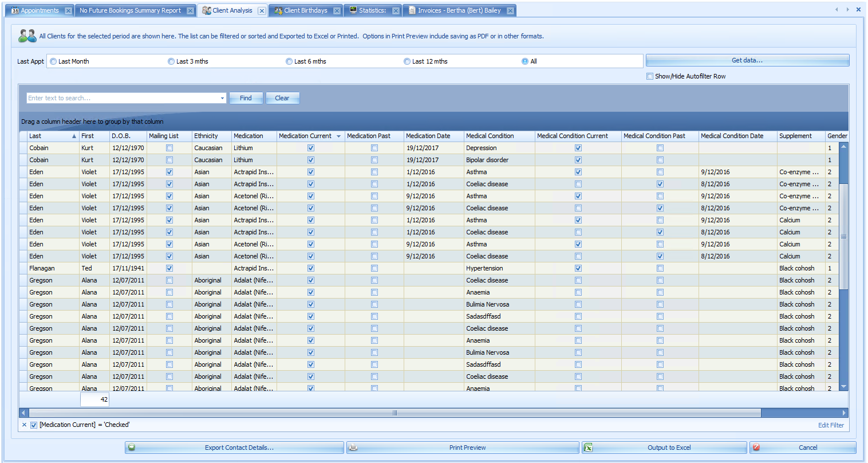Click the Medication Date column header
Screen dimensions: 868x463
pos(433,136)
